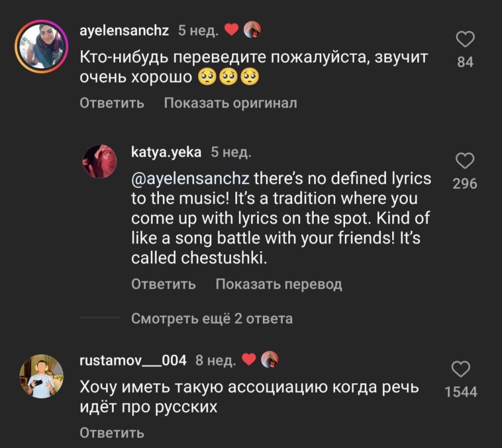
Task: Show original text via Показать оригинал
Action: [230, 103]
